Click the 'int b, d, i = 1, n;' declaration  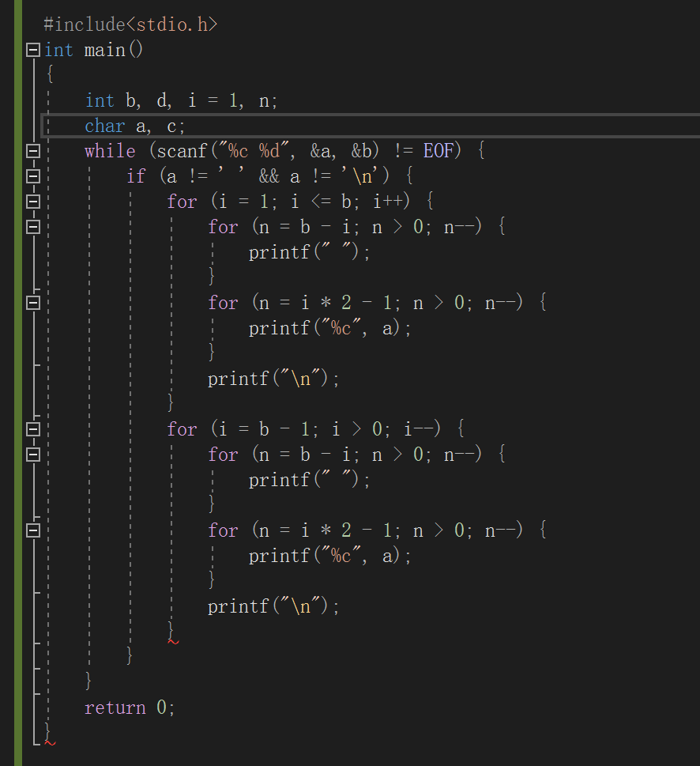tap(181, 100)
